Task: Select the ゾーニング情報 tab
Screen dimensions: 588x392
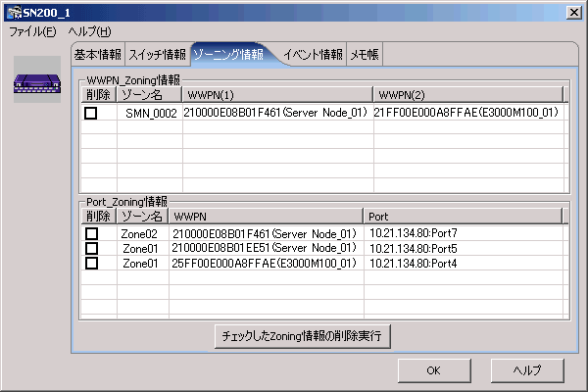Action: 228,55
